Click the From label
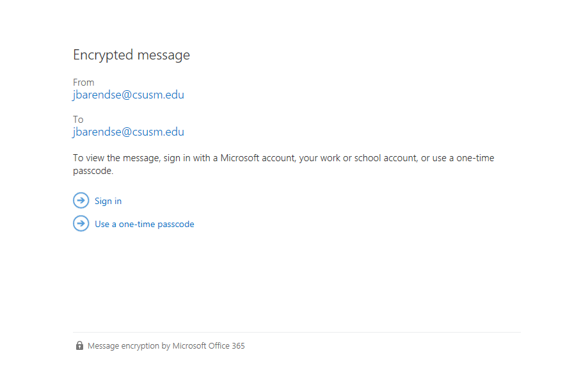 point(84,82)
